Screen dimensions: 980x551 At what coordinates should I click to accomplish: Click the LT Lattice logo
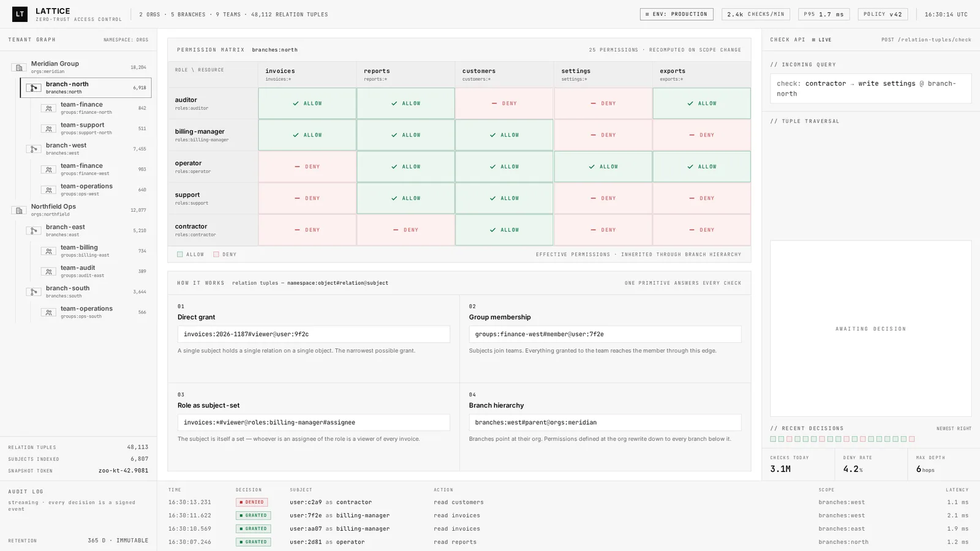tap(20, 14)
